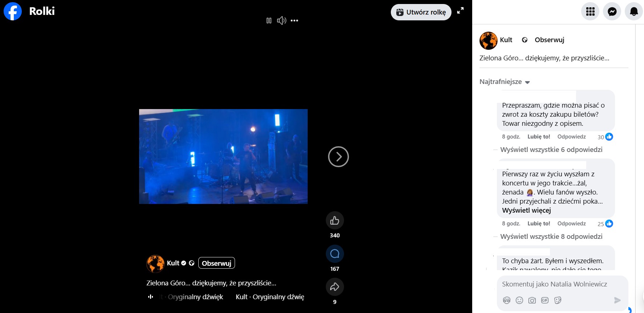Open the three-dot reel options menu
The image size is (644, 313).
coord(294,21)
